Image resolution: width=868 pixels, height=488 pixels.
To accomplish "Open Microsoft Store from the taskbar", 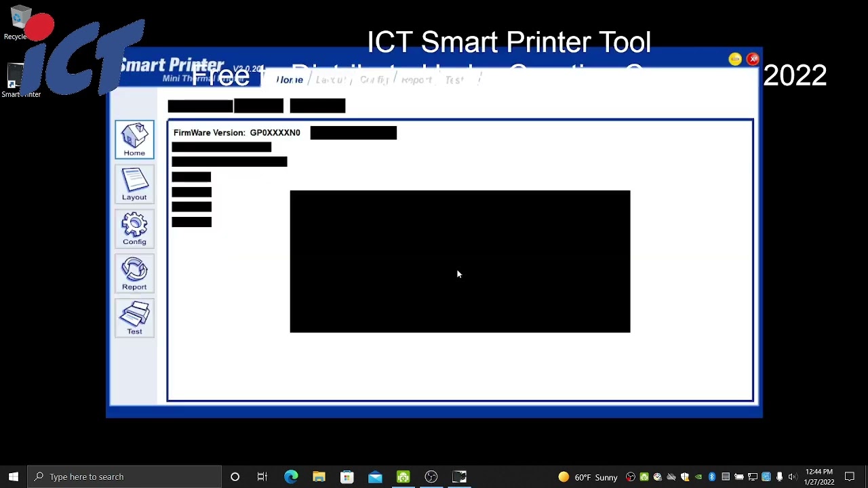I will (347, 476).
